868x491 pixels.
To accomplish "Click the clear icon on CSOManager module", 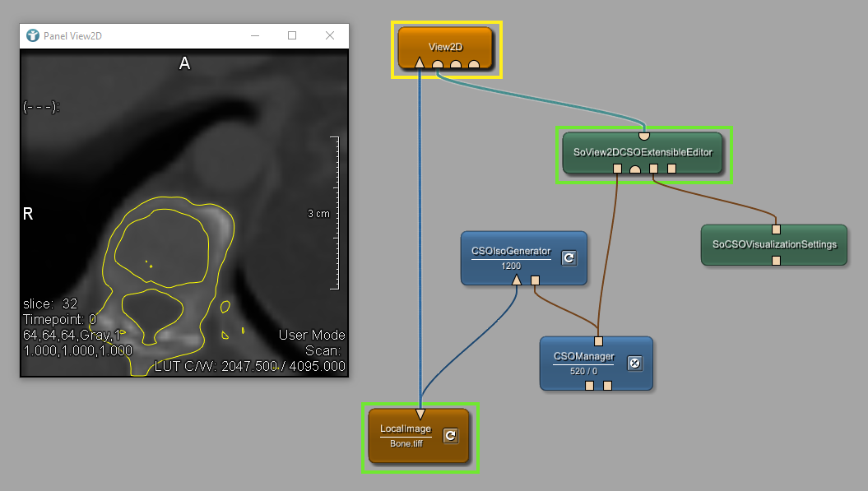I will pos(634,364).
